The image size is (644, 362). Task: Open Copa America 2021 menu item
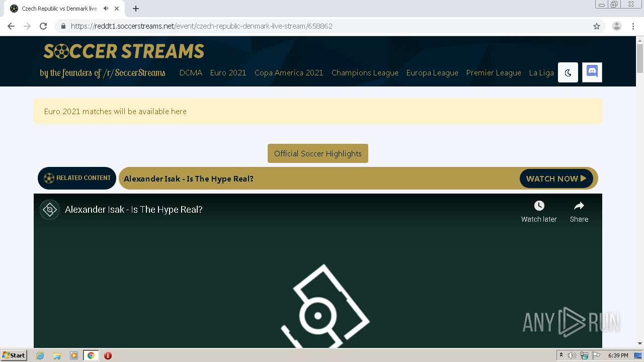coord(289,73)
